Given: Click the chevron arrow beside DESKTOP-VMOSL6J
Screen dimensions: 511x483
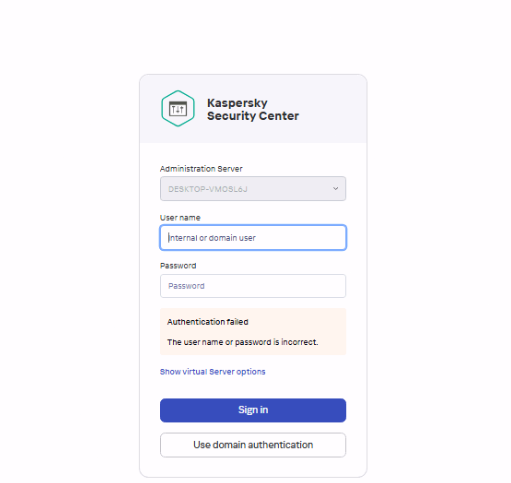Looking at the screenshot, I should tap(335, 188).
